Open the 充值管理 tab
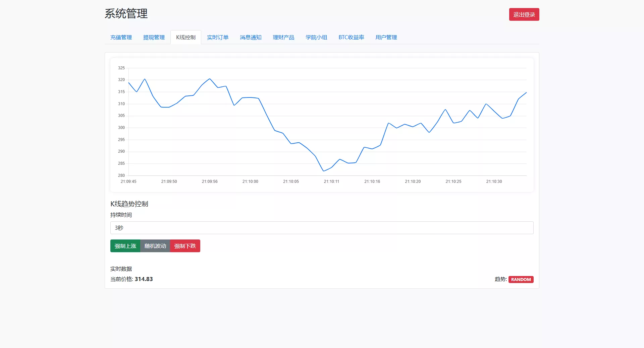The height and width of the screenshot is (348, 644). [121, 38]
